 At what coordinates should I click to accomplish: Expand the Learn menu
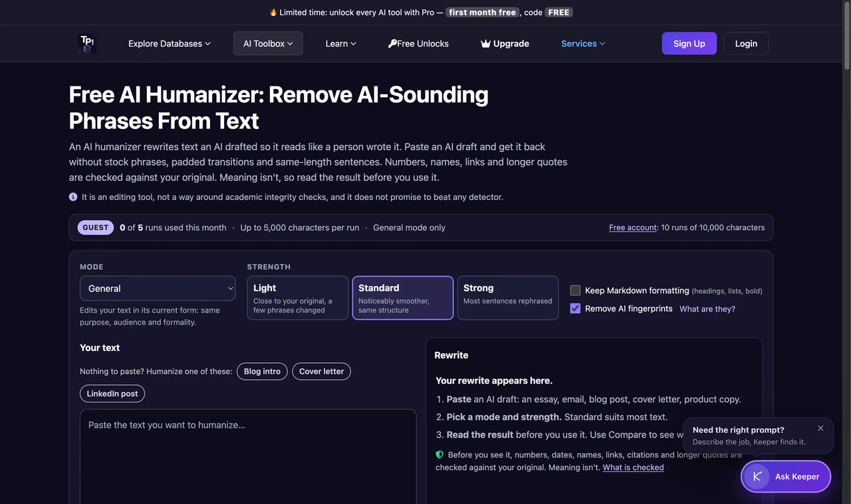pyautogui.click(x=341, y=44)
